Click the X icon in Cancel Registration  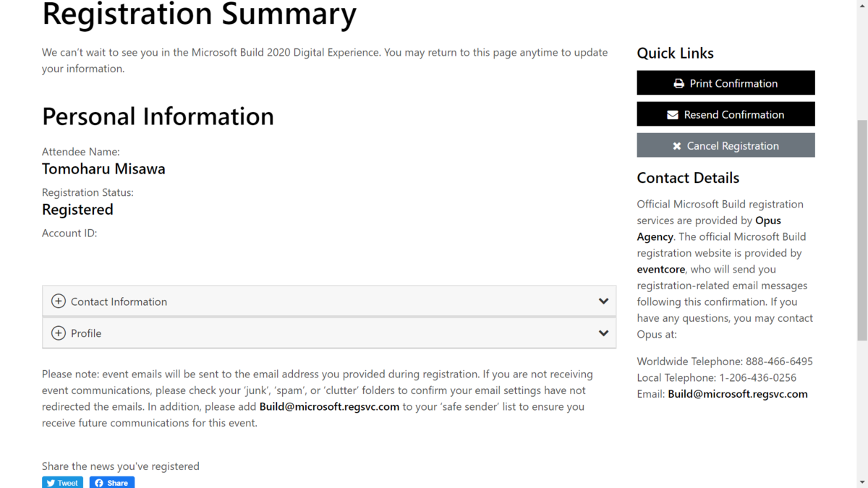677,145
